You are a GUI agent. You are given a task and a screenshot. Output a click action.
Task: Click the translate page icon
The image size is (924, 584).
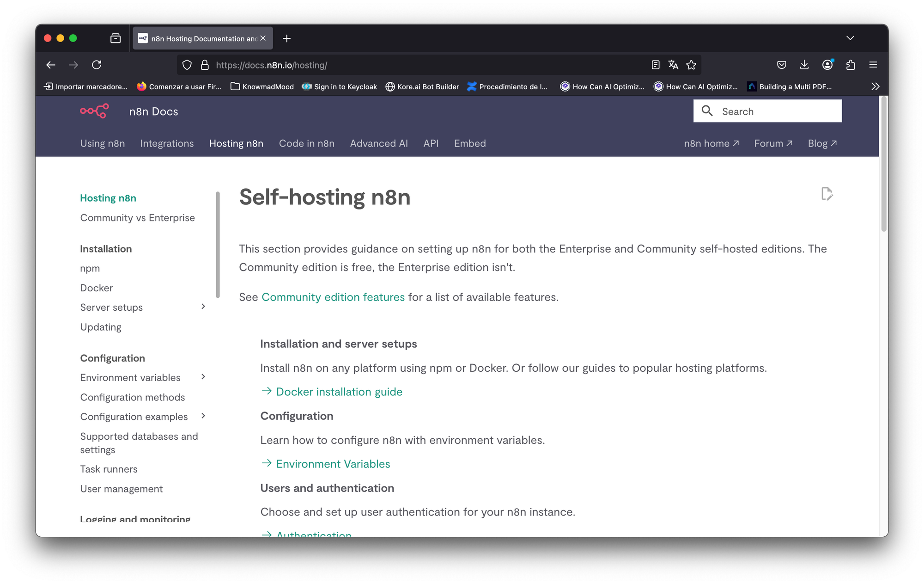(x=673, y=65)
